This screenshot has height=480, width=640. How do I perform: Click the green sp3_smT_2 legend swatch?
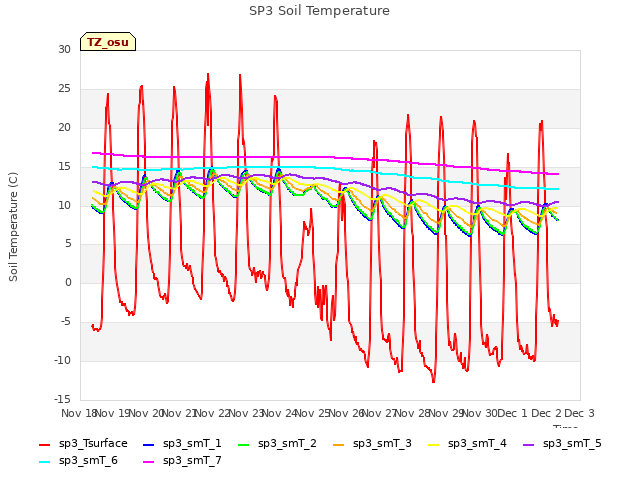click(x=244, y=444)
